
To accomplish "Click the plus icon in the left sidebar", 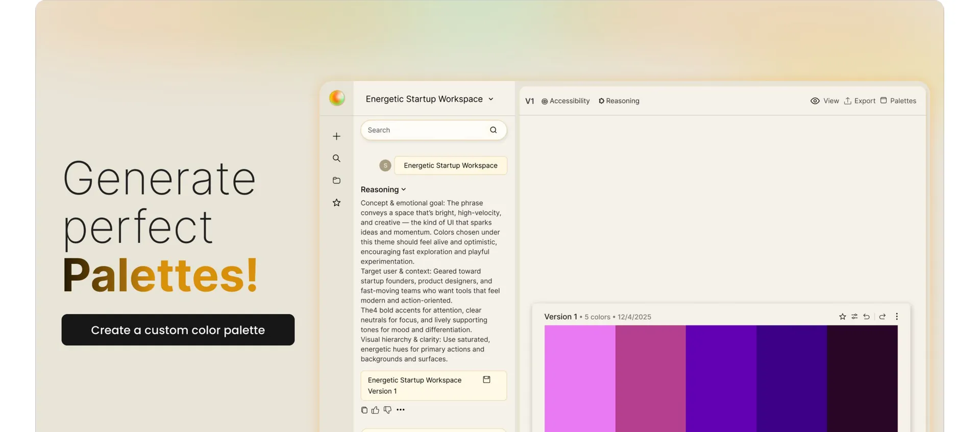I will click(x=336, y=136).
